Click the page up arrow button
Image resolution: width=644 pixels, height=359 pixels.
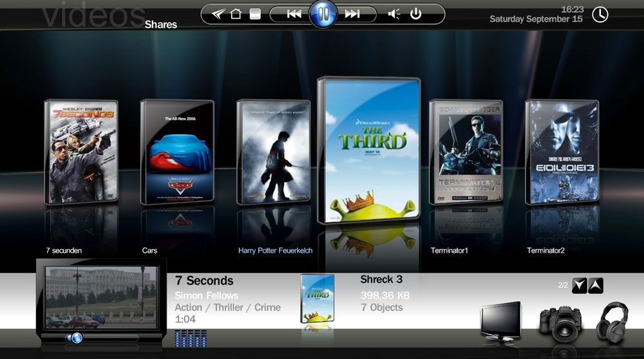596,286
